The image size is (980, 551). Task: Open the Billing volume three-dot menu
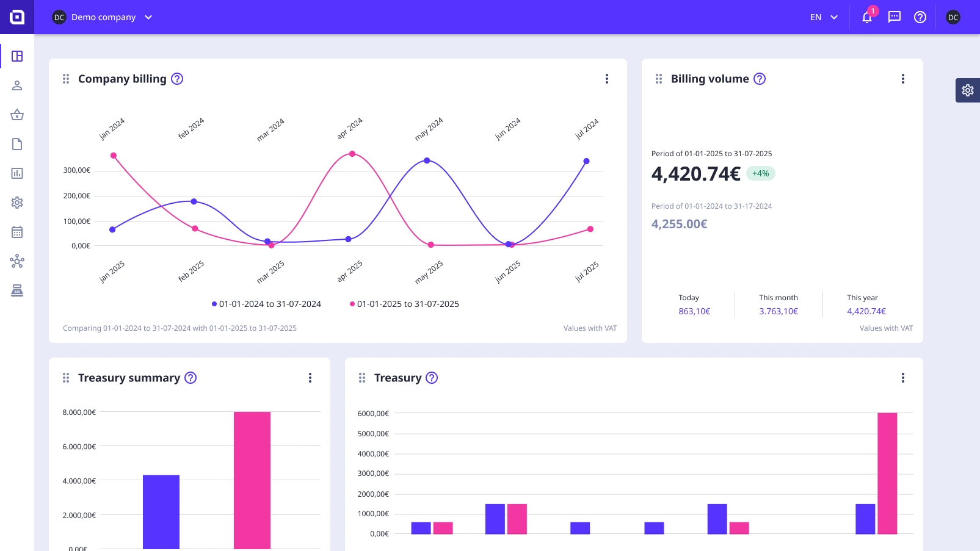tap(903, 79)
